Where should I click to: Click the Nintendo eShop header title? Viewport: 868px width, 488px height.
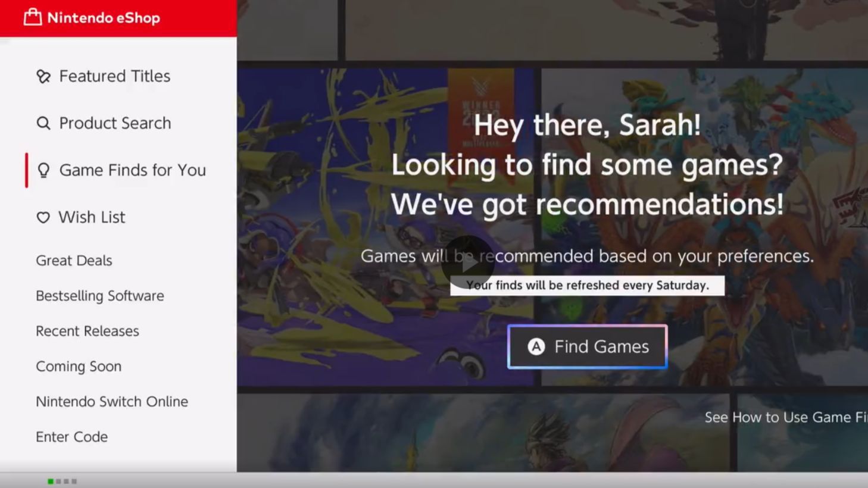tap(103, 18)
